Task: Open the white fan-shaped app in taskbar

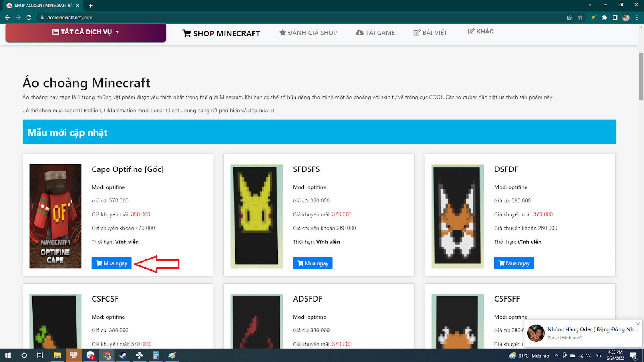Action: [139, 356]
